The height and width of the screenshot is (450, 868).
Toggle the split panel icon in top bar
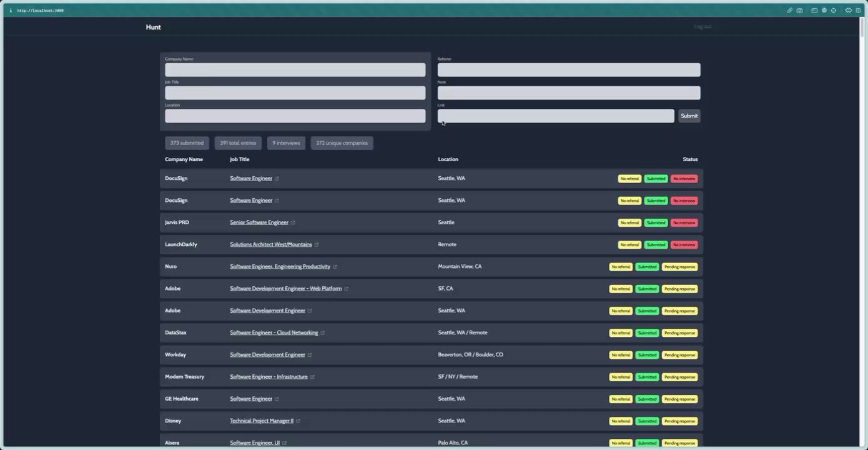tap(858, 10)
